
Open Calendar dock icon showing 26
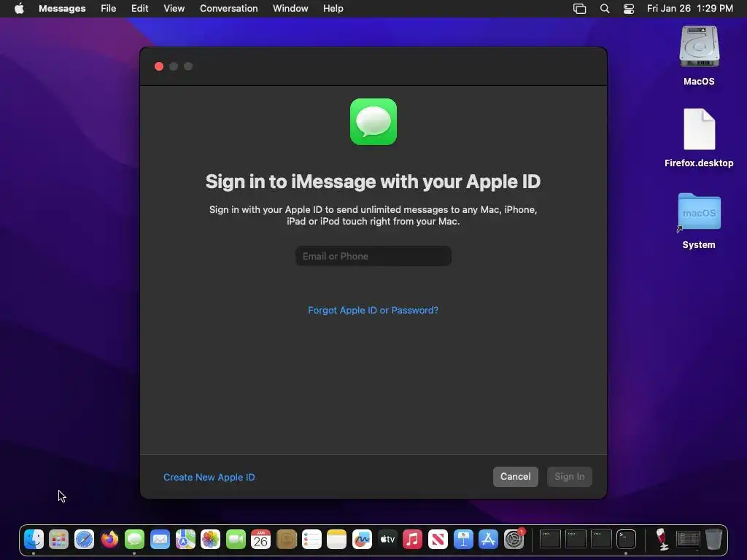point(260,540)
